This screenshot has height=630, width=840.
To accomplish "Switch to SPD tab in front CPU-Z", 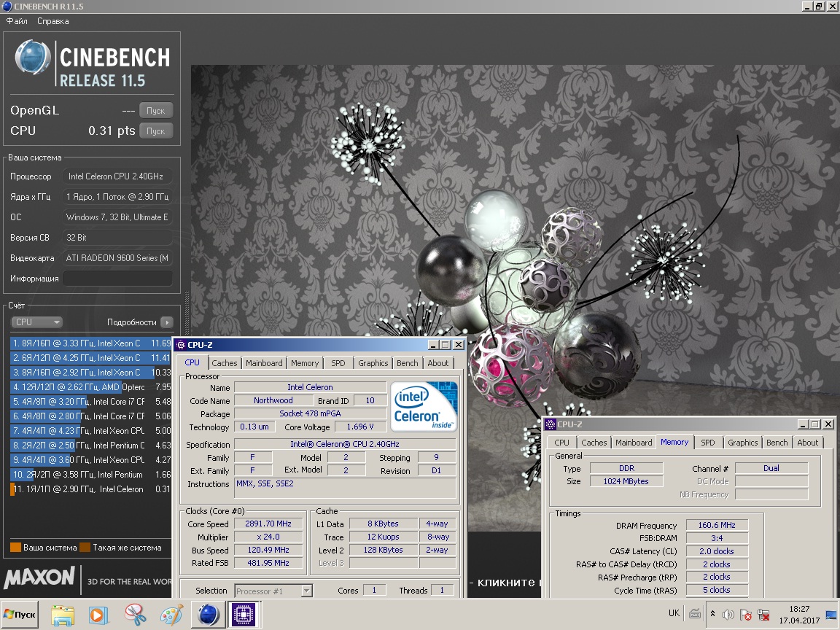I will pyautogui.click(x=338, y=363).
